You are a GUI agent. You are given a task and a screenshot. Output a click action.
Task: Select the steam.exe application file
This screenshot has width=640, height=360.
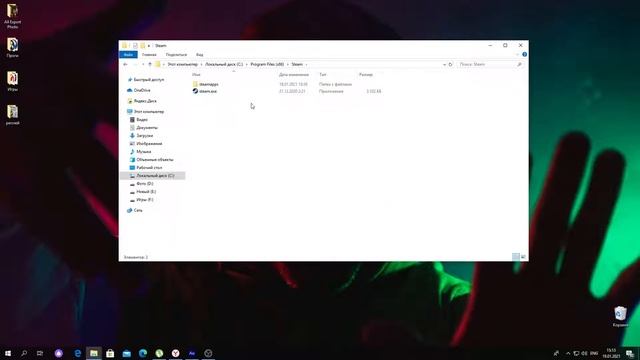[208, 91]
